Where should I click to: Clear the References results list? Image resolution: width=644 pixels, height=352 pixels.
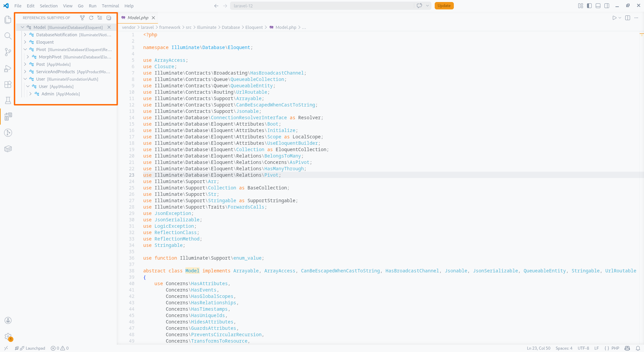[x=100, y=18]
